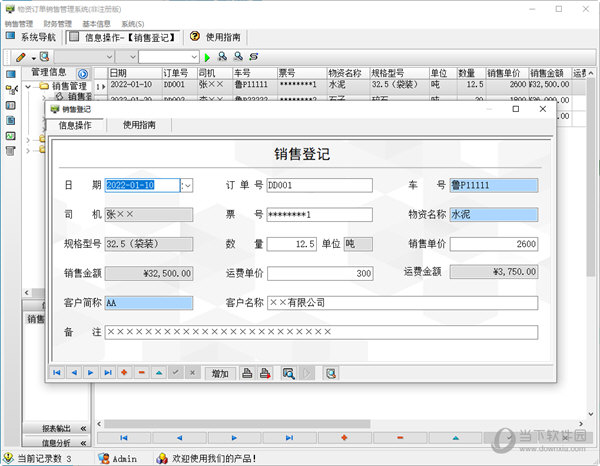Click the S-shaped refresh icon in toolbar
This screenshot has height=466, width=600.
tap(253, 57)
